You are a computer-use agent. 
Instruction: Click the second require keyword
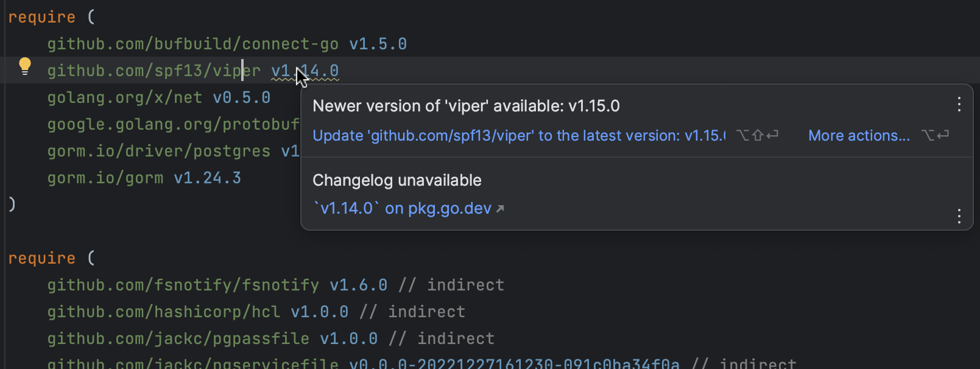click(41, 259)
